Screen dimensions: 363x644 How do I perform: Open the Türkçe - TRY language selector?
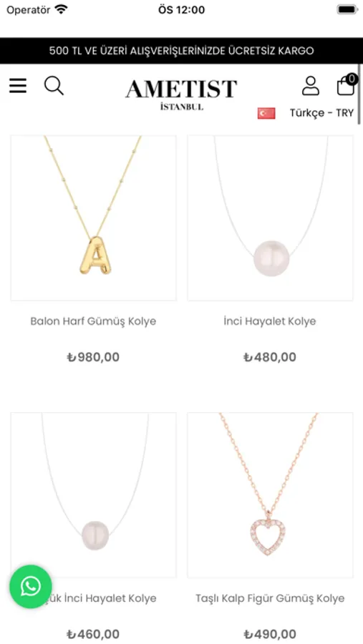point(321,113)
